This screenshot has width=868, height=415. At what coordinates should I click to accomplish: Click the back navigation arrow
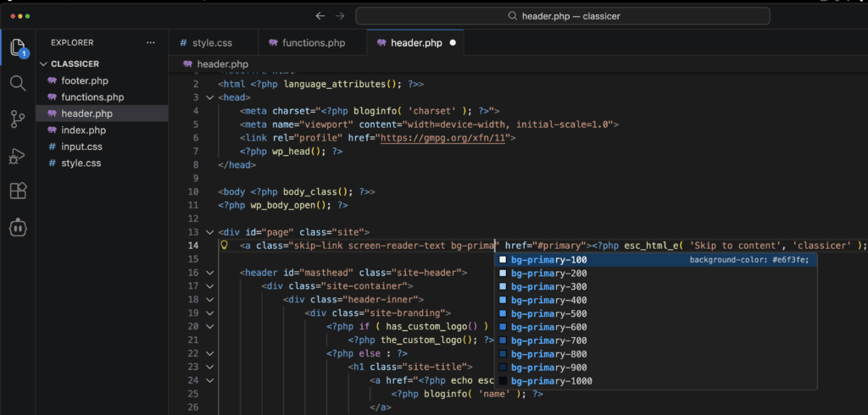click(320, 16)
